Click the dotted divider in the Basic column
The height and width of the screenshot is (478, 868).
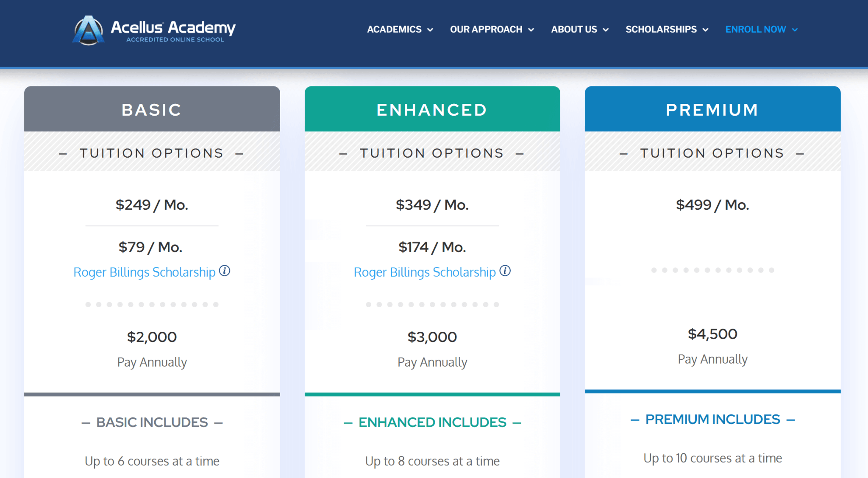(152, 304)
